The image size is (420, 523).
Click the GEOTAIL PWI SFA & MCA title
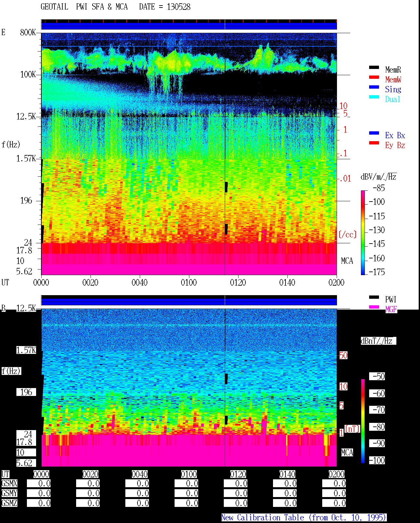pyautogui.click(x=84, y=7)
